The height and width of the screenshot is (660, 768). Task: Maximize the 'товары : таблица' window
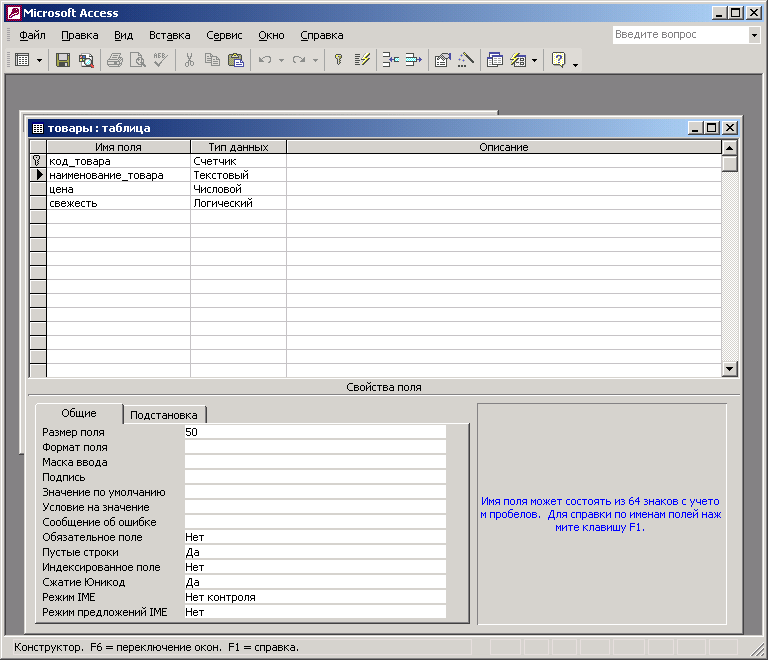point(712,128)
